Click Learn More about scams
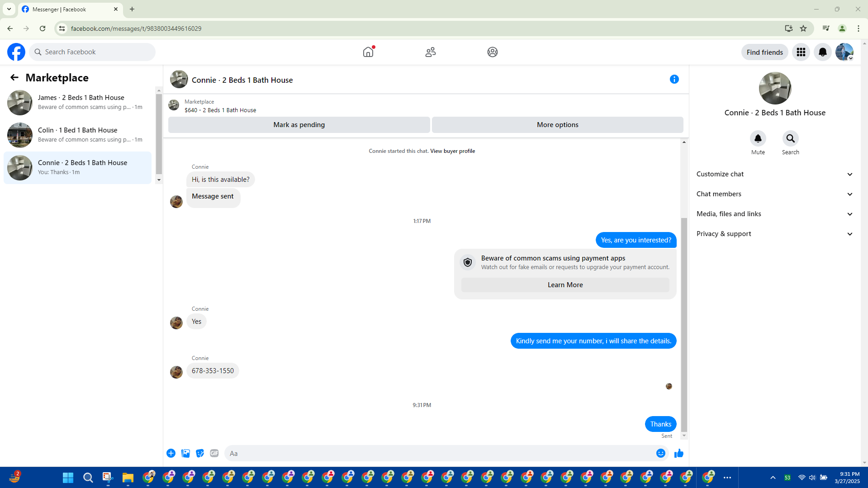 click(x=565, y=285)
